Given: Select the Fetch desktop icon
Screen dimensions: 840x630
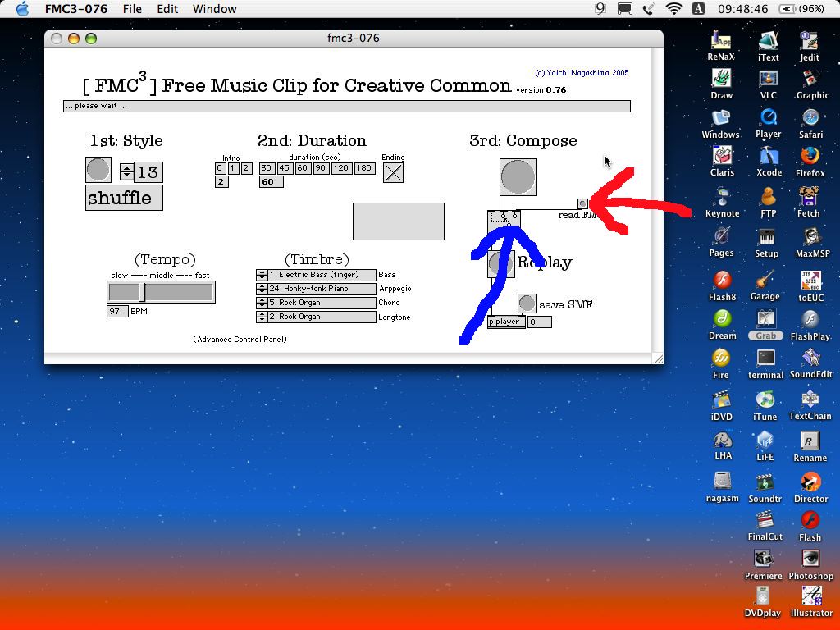Looking at the screenshot, I should [808, 203].
